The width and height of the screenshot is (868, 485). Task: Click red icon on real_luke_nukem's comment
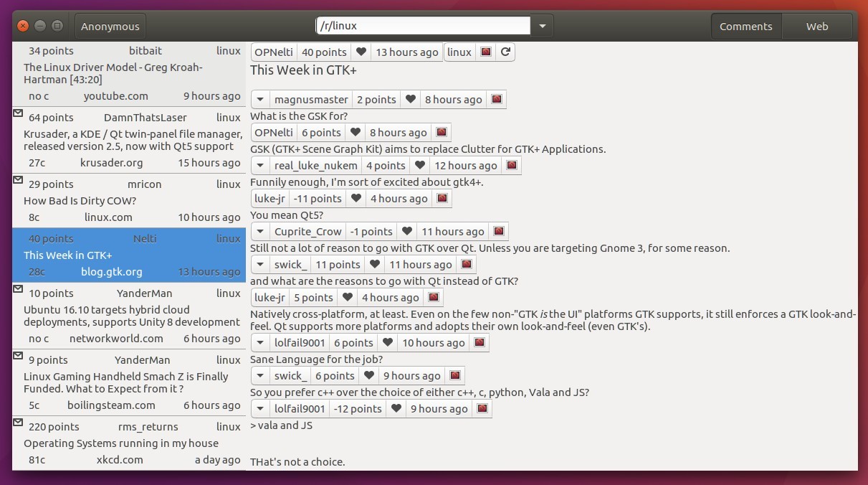(512, 166)
